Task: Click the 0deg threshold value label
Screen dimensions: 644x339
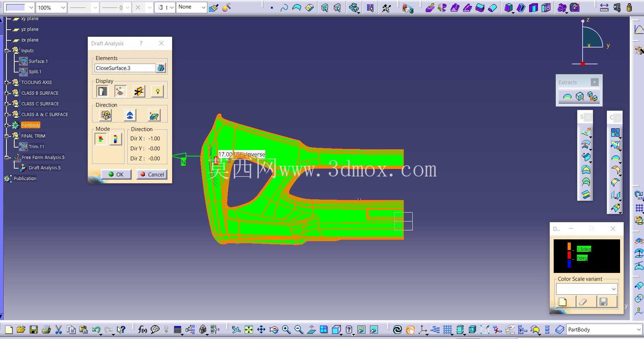Action: (x=582, y=258)
